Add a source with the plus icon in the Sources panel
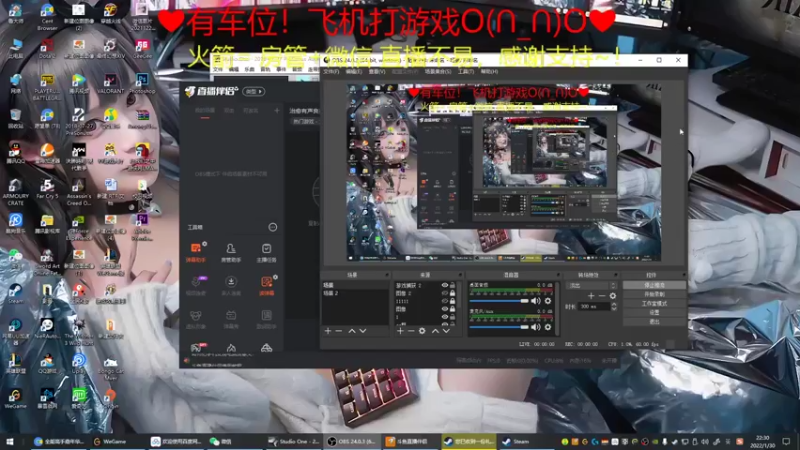This screenshot has height=450, width=800. pyautogui.click(x=401, y=331)
